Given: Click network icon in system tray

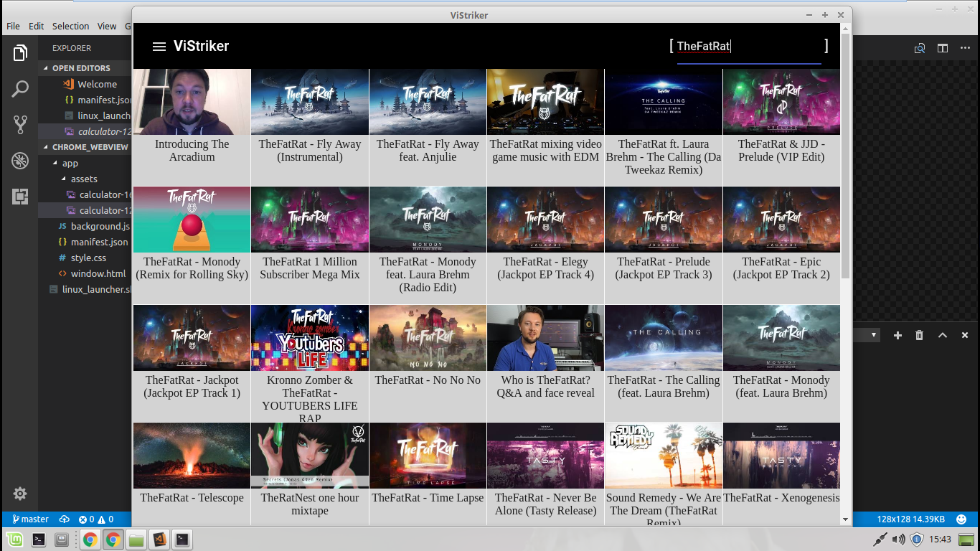Looking at the screenshot, I should 880,540.
